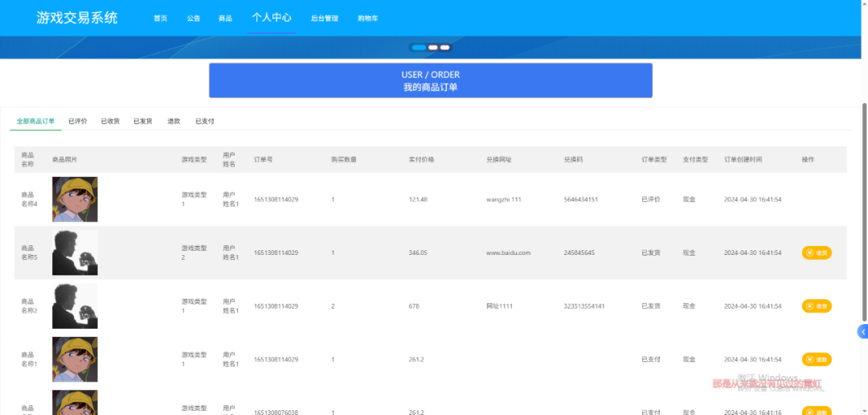Open the 商品名称5 product photo
Viewport: 868px width, 415px height.
pos(75,253)
